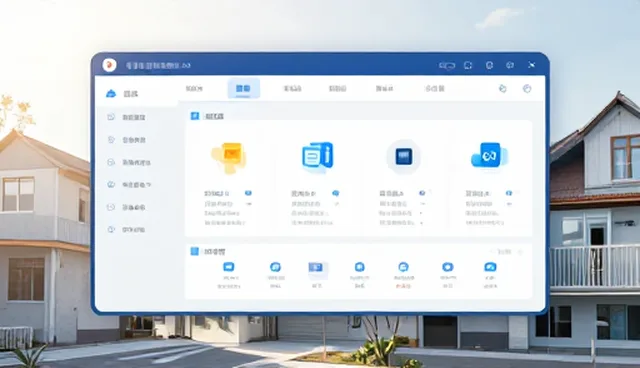Open the blue cloud link card

coord(489,156)
